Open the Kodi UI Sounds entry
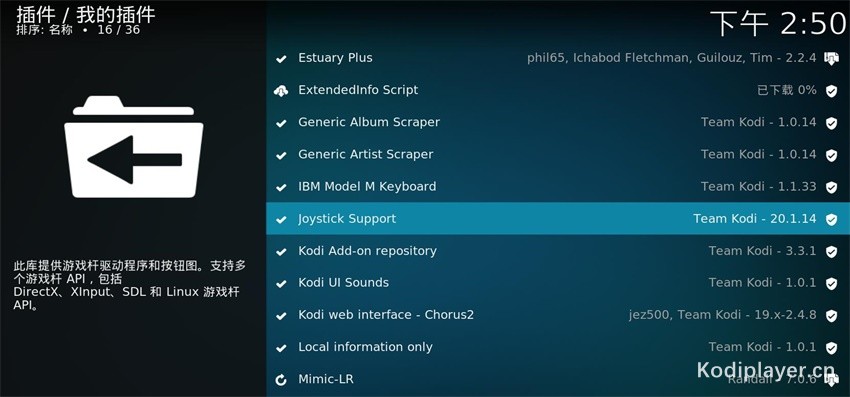This screenshot has height=397, width=850. (x=558, y=283)
